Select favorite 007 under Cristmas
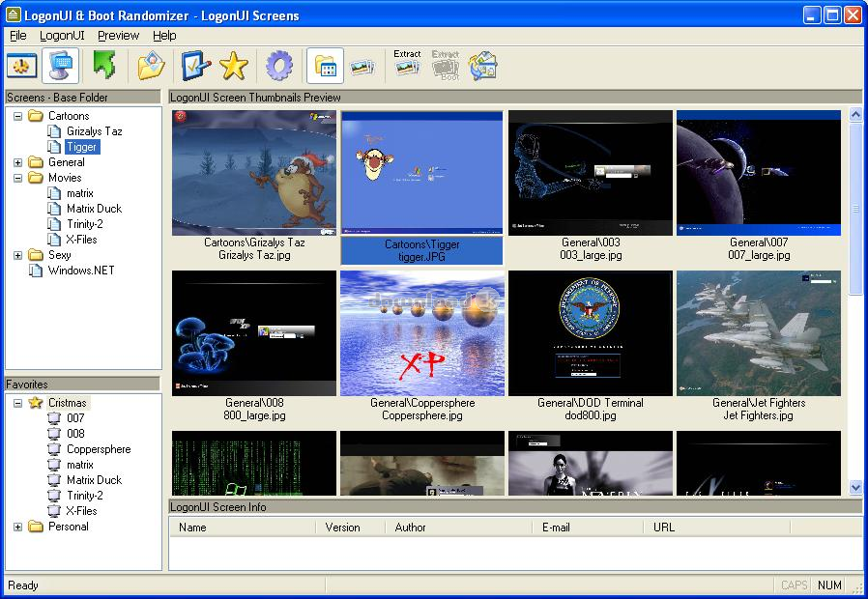This screenshot has width=868, height=599. [75, 418]
